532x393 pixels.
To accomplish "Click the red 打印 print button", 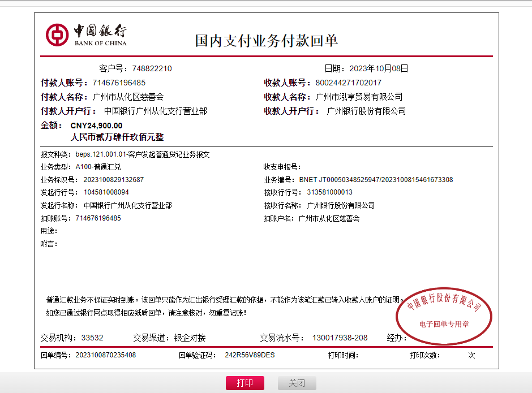I will [x=245, y=383].
